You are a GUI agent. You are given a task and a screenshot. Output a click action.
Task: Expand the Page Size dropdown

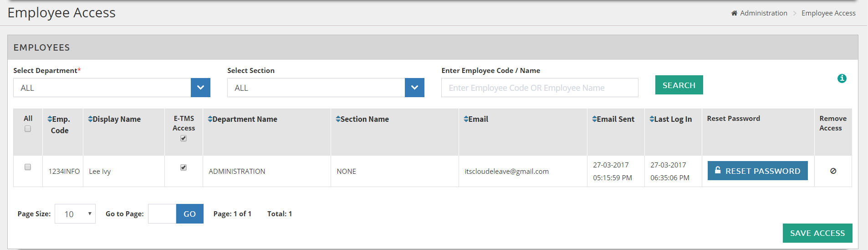[75, 214]
